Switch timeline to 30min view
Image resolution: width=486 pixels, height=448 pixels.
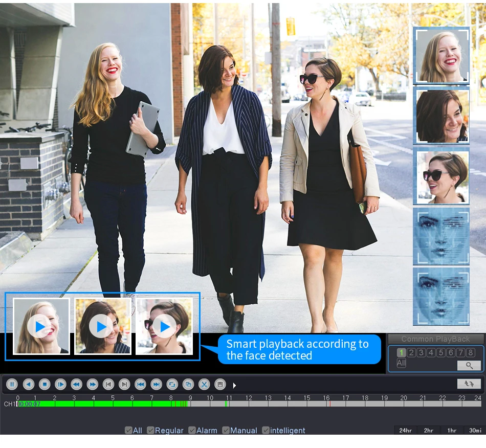tap(475, 430)
